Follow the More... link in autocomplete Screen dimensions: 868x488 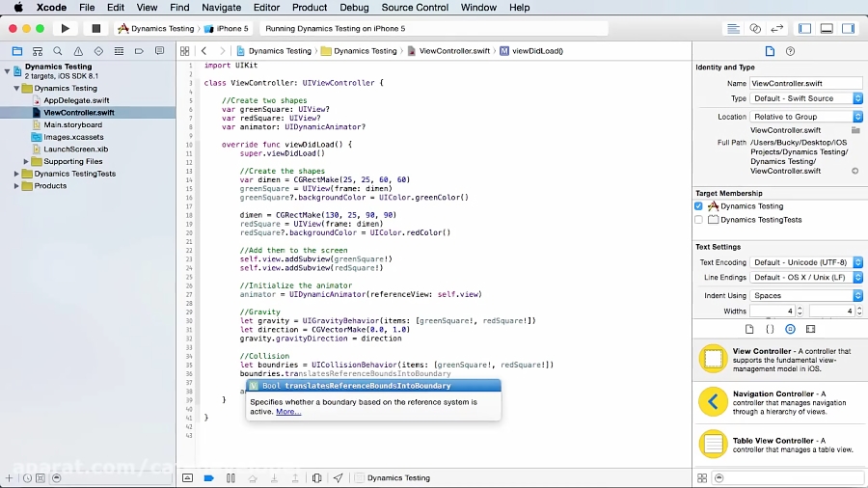(288, 412)
